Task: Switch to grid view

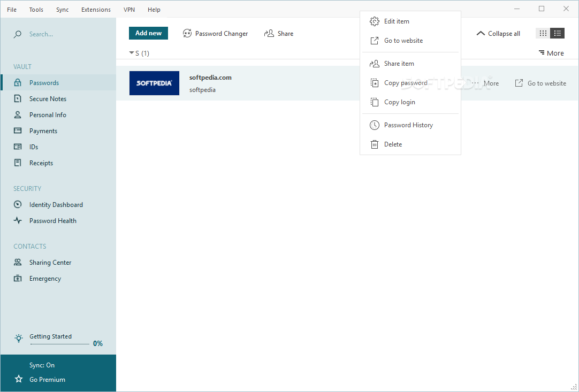Action: click(543, 33)
